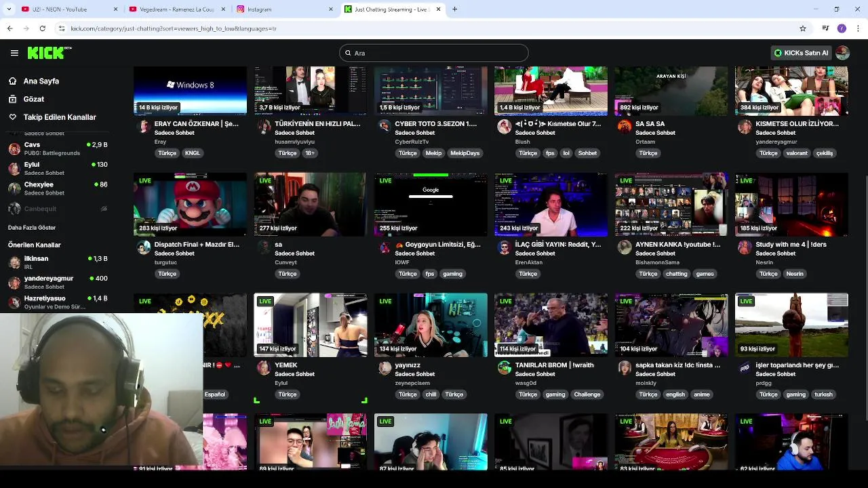Viewport: 868px width, 488px height.
Task: Open zeynepcisem channel avatar
Action: tap(384, 368)
